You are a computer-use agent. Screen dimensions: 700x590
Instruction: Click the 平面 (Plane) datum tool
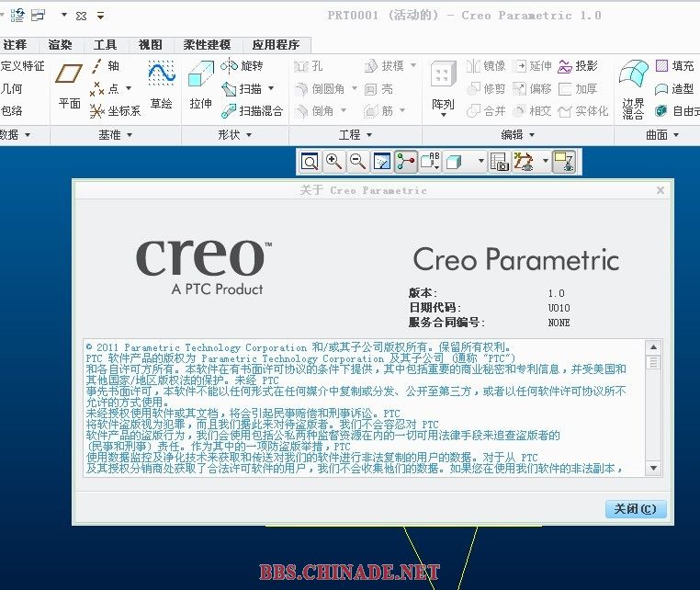pos(69,86)
